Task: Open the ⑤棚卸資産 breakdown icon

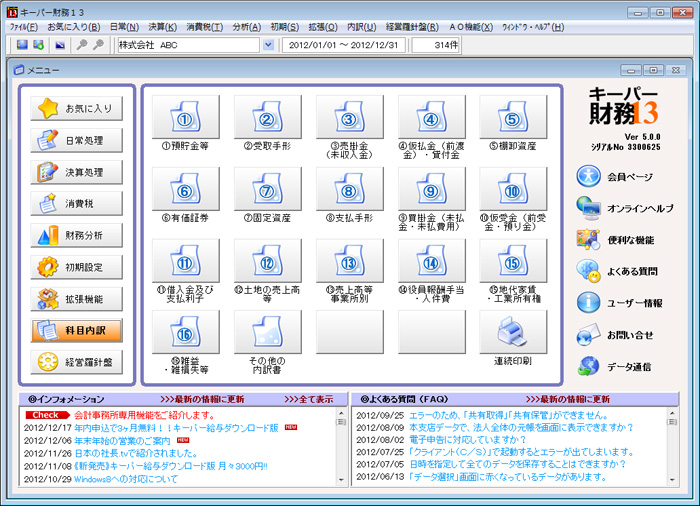Action: [x=513, y=117]
